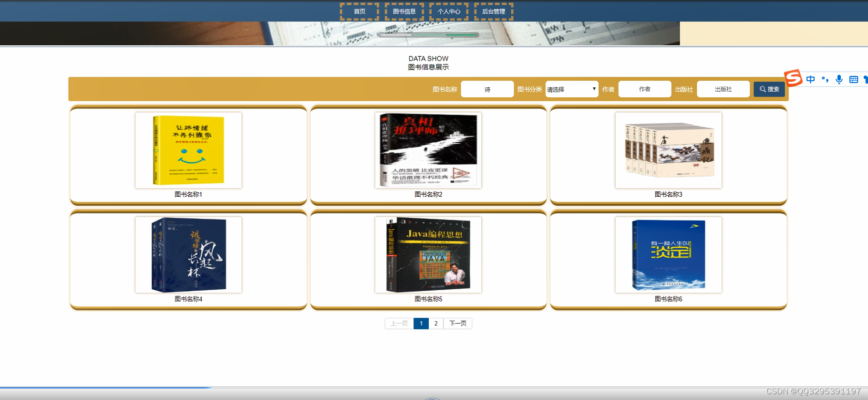Go to 个人中心 in the navigation bar

tap(449, 11)
